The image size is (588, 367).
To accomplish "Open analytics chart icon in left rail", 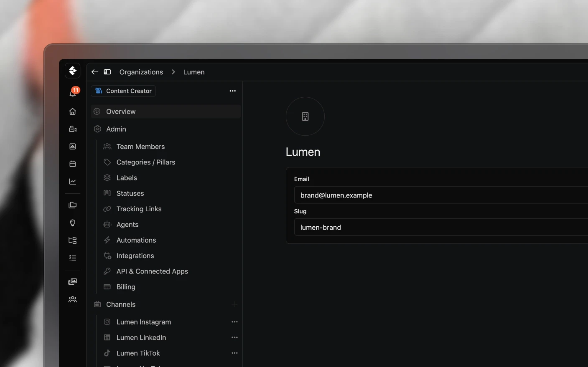I will coord(73,182).
